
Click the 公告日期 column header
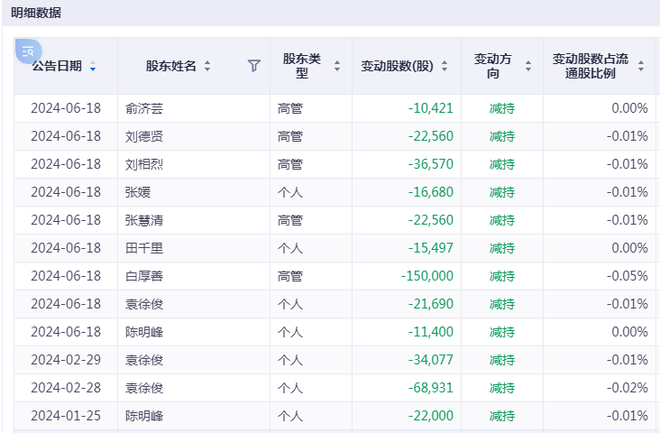coord(57,66)
